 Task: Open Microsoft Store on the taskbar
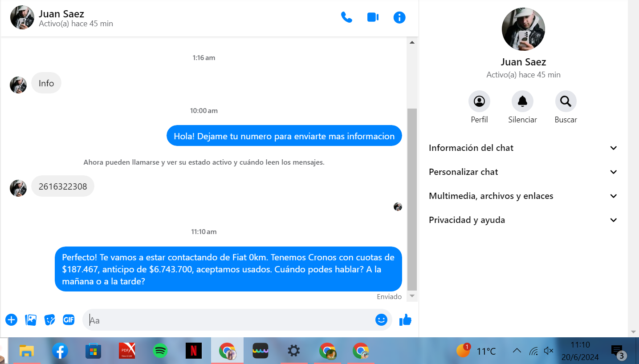pyautogui.click(x=94, y=351)
